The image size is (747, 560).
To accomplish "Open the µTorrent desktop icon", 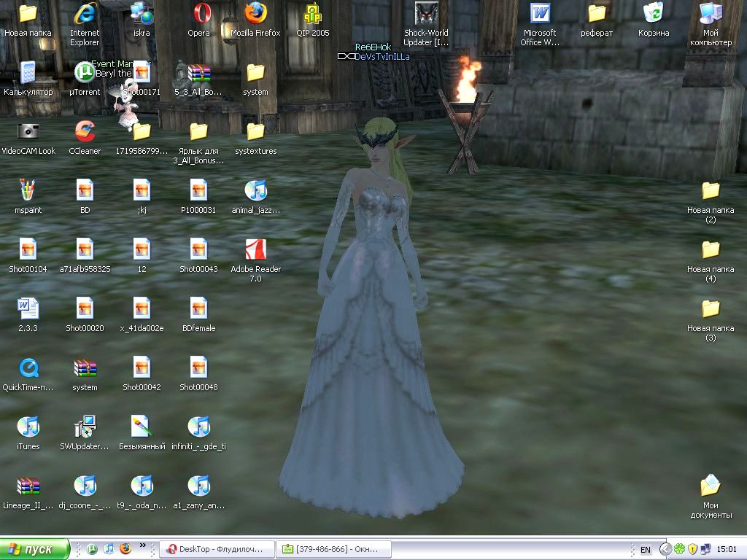I will (85, 74).
